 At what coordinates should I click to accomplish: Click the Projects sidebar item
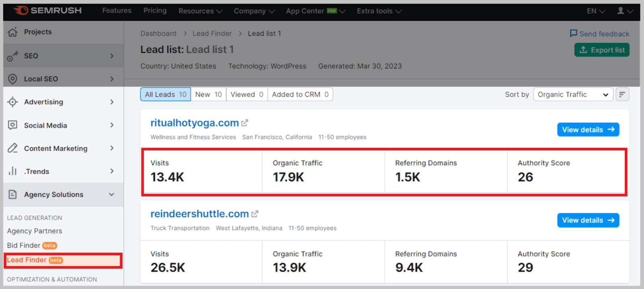[x=38, y=32]
